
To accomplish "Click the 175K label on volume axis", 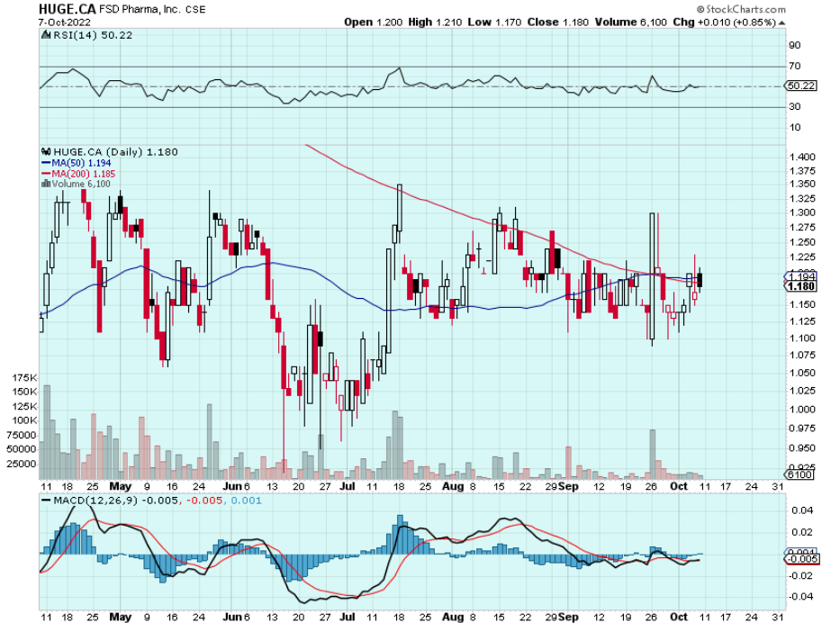I will (x=24, y=377).
